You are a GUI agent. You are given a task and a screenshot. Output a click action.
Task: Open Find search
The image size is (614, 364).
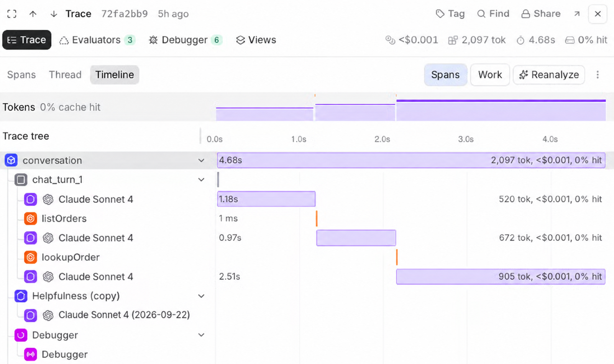pos(493,14)
